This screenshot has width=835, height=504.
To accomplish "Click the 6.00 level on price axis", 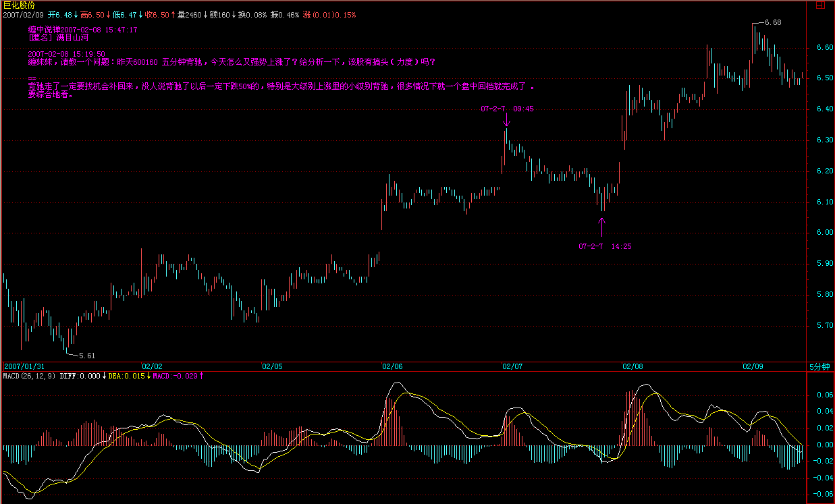I will (824, 233).
